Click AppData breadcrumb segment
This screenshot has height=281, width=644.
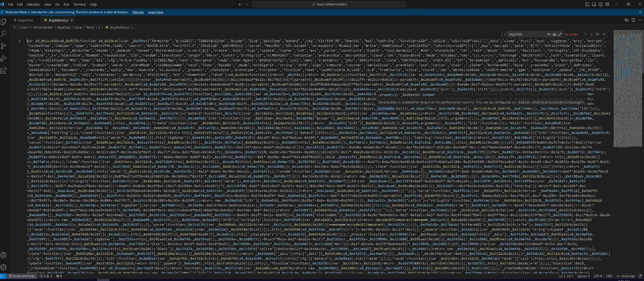(64, 27)
